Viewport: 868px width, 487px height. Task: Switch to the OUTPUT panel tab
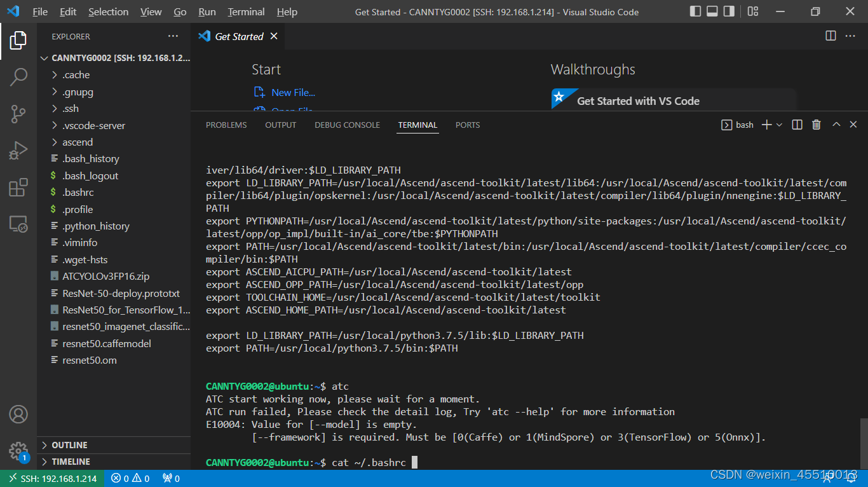[281, 125]
